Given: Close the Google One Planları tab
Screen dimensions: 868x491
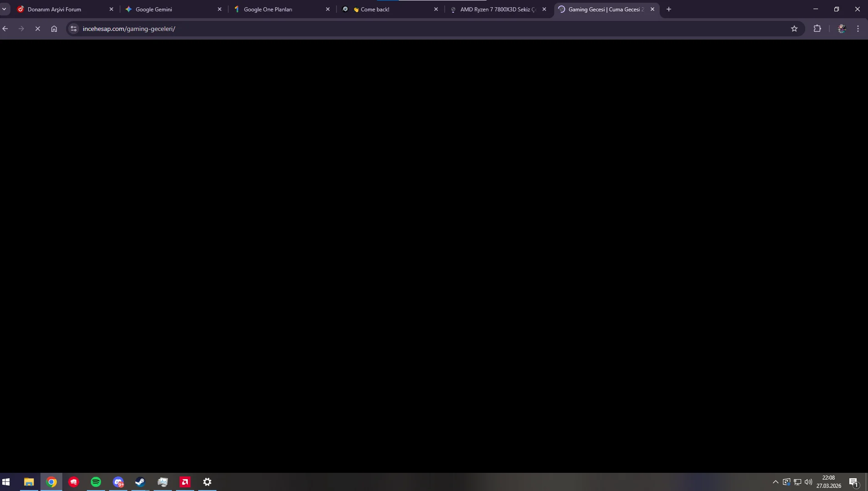Looking at the screenshot, I should 328,9.
